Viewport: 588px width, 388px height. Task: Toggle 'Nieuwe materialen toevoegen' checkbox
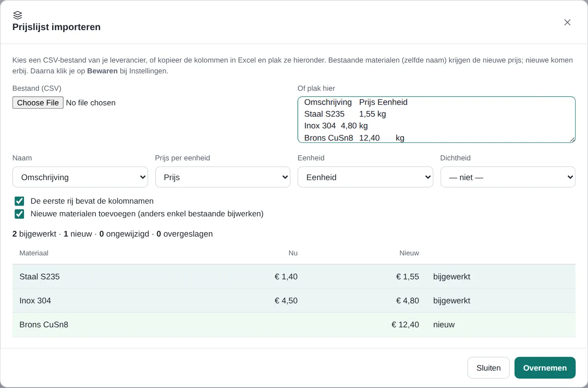tap(19, 214)
